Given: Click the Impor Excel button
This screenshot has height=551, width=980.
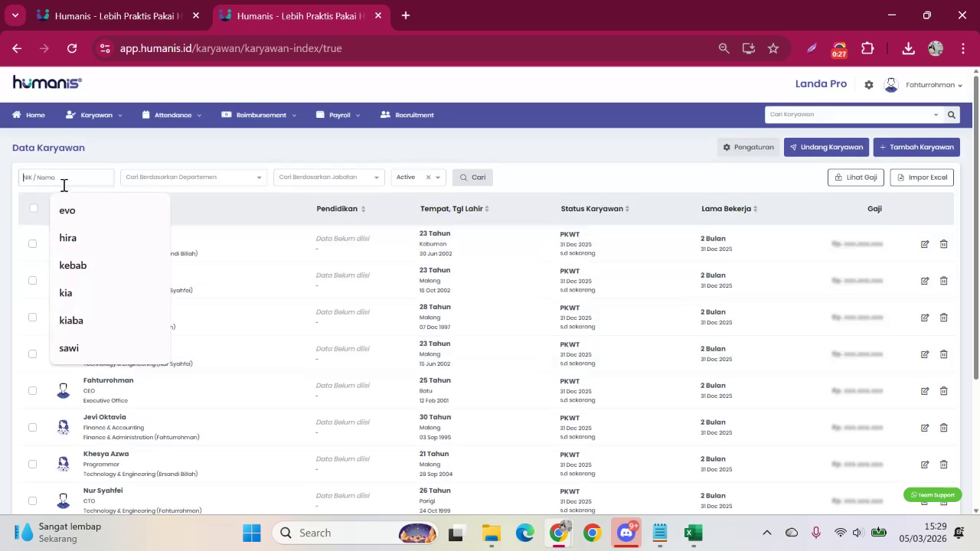Looking at the screenshot, I should [922, 178].
